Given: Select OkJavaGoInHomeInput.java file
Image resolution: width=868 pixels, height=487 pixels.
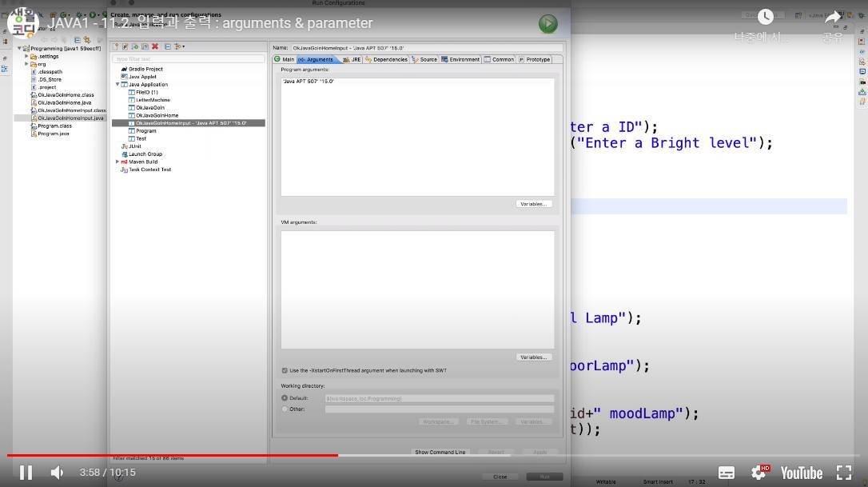Looking at the screenshot, I should click(x=66, y=118).
